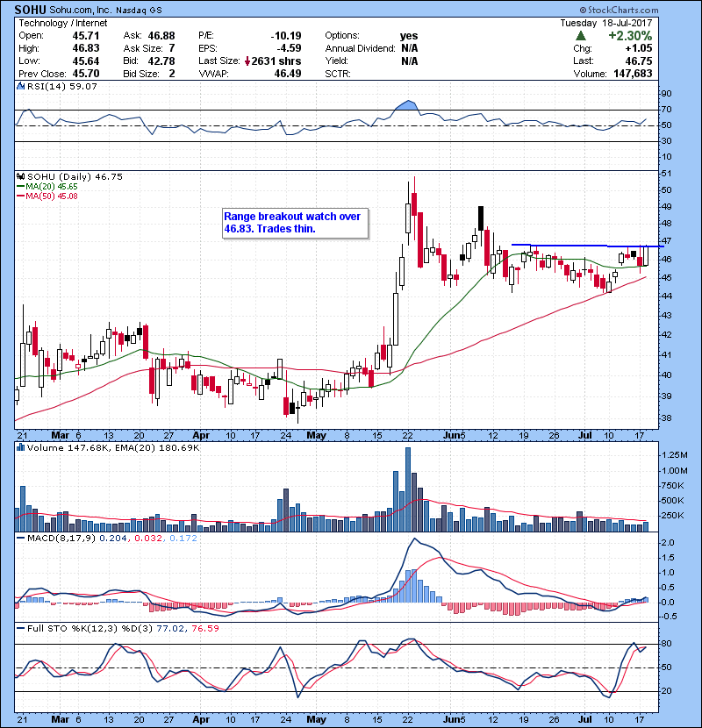
Task: Click the Last Size 2631 shrs value
Action: (x=276, y=61)
